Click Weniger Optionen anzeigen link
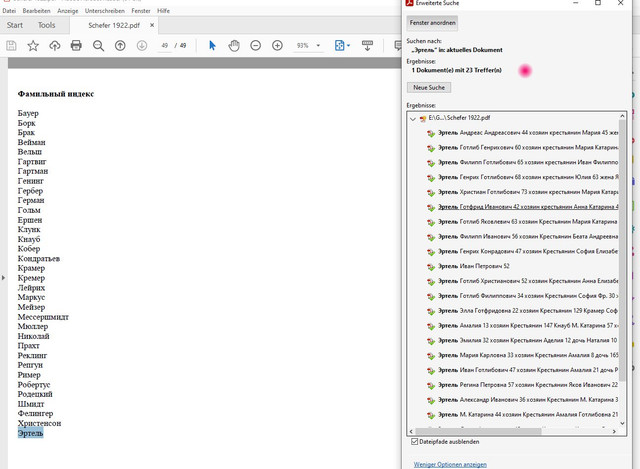Screen dimensions: 640x469 [450, 465]
